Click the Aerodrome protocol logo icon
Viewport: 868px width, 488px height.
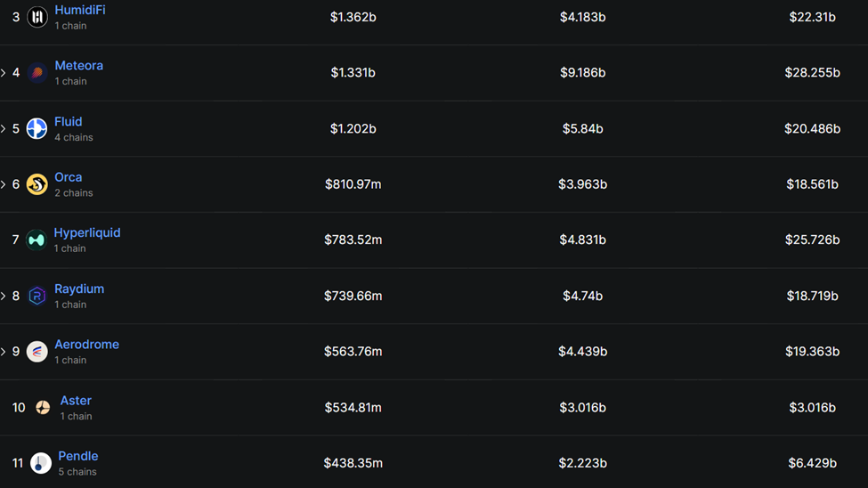tap(37, 352)
